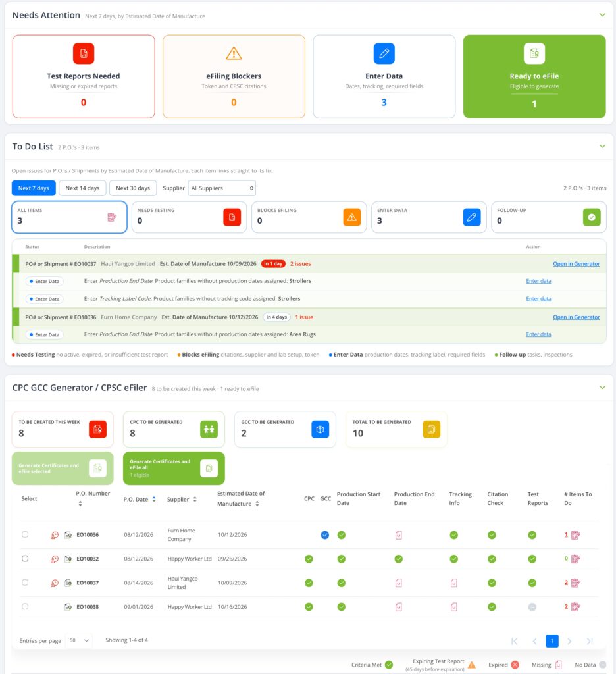616x674 pixels.
Task: Click the GCC blue check for EO10036
Action: 325,535
